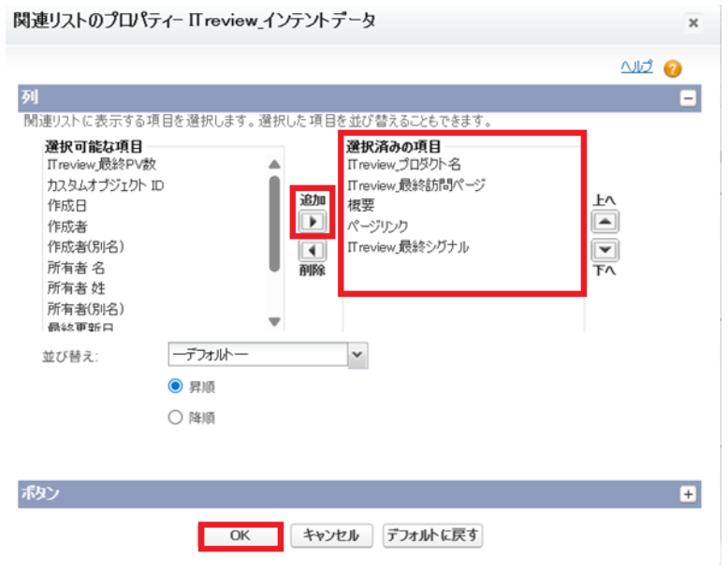Screen dimensions: 728x571
Task: Select ITreview_最終PV数 in available items
Action: (x=102, y=164)
